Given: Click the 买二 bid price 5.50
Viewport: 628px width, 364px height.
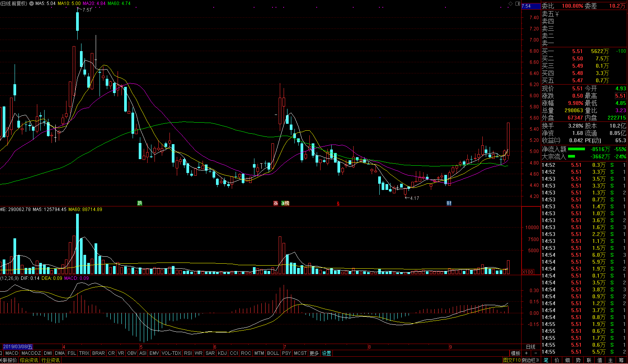Looking at the screenshot, I should (x=577, y=58).
